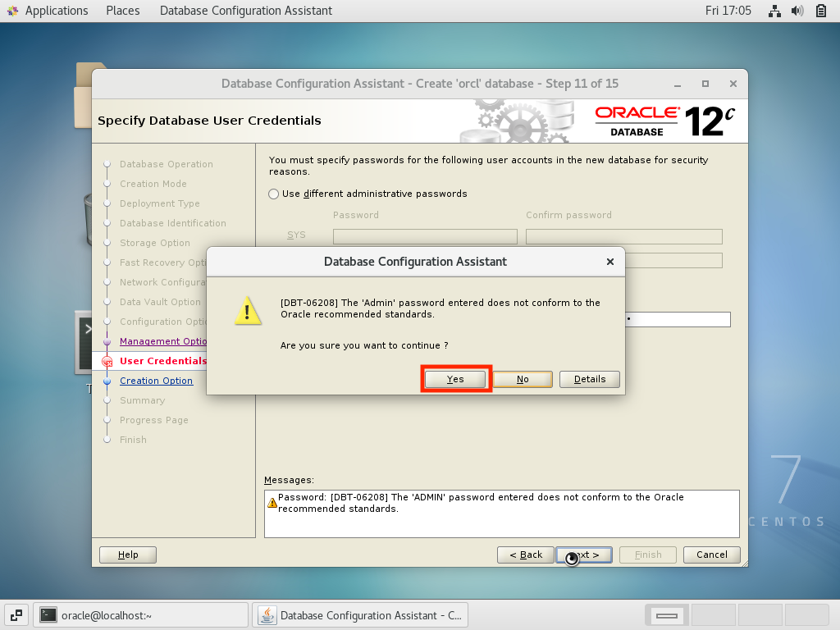840x630 pixels.
Task: Choose No in the password warning dialog
Action: pyautogui.click(x=523, y=379)
